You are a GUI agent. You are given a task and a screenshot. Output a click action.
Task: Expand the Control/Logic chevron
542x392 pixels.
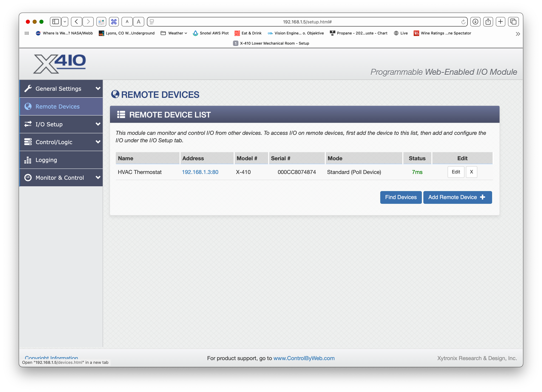pos(98,142)
